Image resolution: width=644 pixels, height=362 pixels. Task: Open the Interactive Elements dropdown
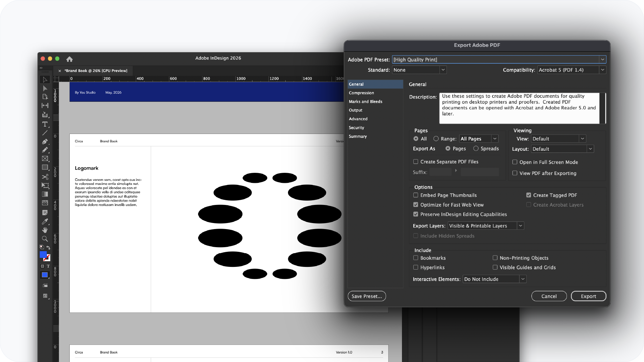coord(494,279)
